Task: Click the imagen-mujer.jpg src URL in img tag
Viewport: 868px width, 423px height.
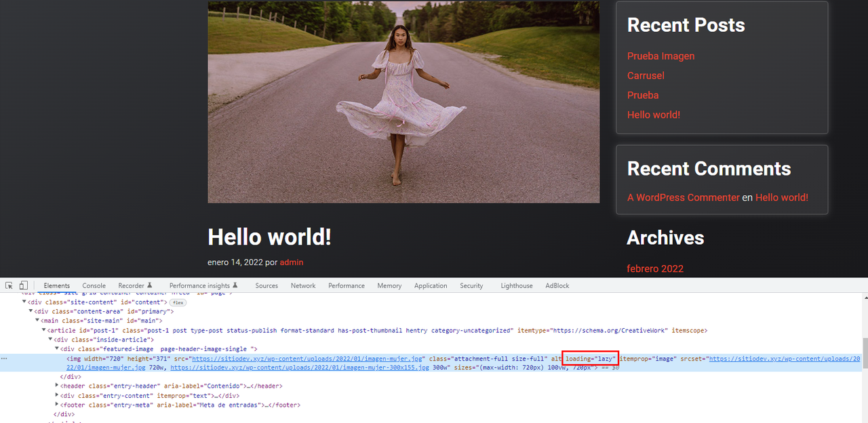Action: (x=307, y=358)
